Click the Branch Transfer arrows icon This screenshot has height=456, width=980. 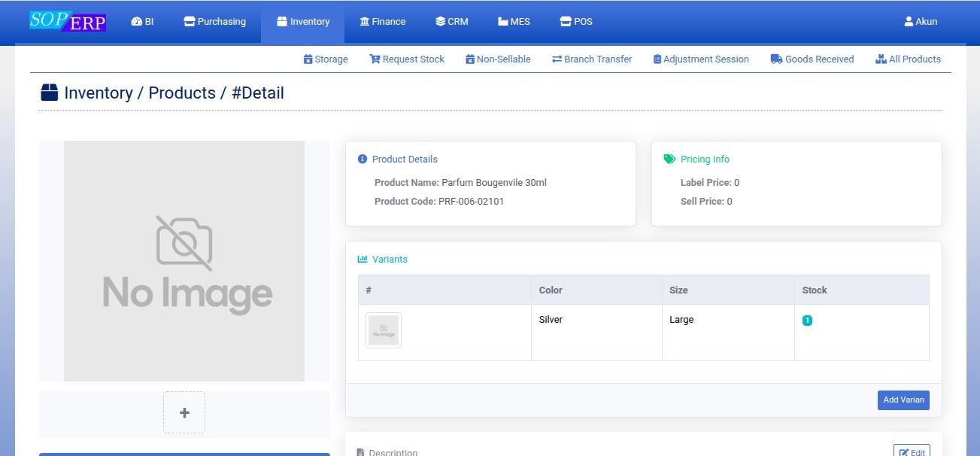557,59
